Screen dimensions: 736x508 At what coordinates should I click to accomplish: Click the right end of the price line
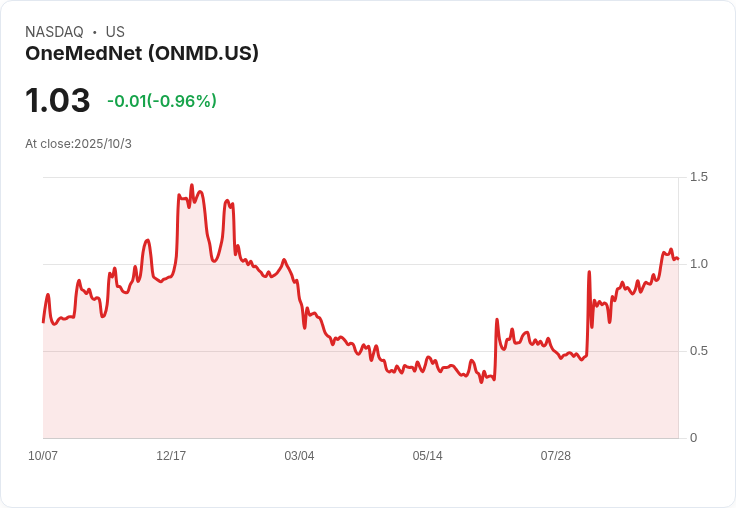point(677,259)
